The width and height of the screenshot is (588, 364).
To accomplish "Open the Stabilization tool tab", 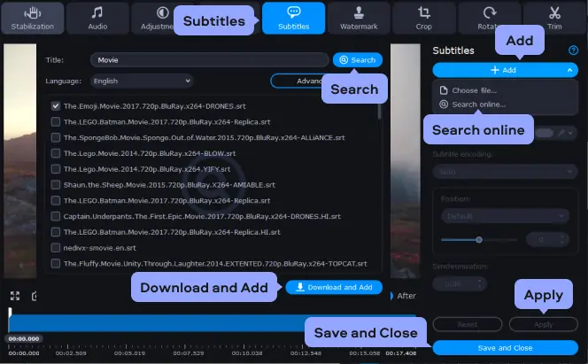I will coord(32,19).
